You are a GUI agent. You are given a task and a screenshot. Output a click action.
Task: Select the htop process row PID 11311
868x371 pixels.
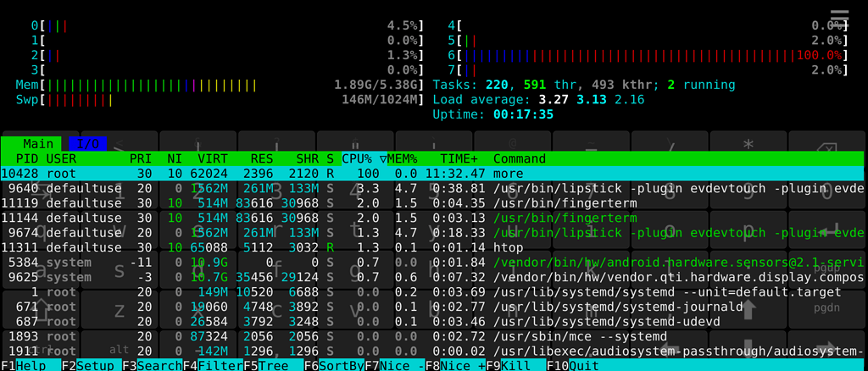point(434,247)
